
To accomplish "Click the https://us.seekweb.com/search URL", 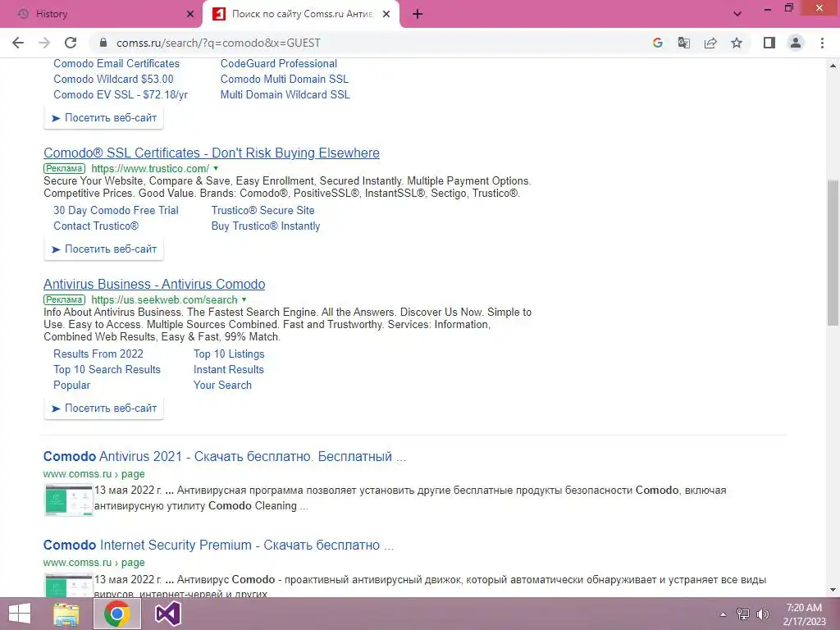I will 164,300.
